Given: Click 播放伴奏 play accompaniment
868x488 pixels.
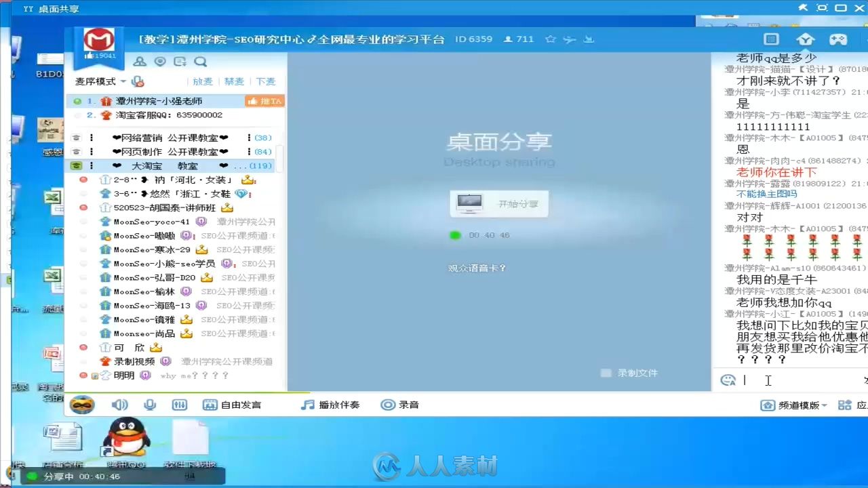Looking at the screenshot, I should point(330,405).
